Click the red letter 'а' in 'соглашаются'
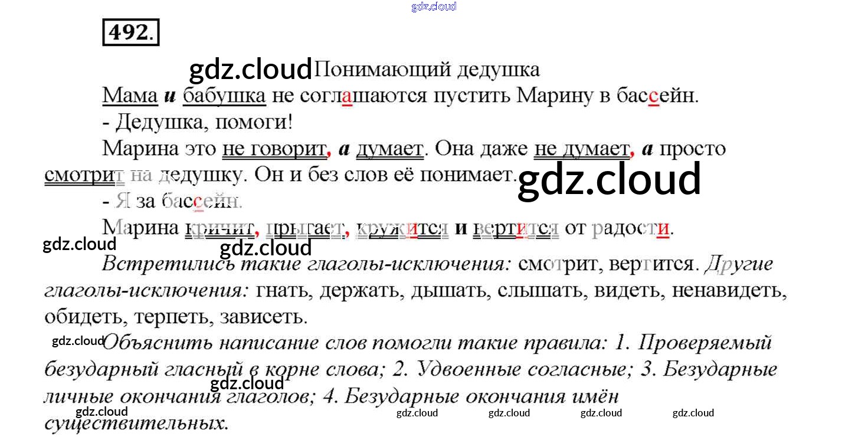 coord(347,96)
